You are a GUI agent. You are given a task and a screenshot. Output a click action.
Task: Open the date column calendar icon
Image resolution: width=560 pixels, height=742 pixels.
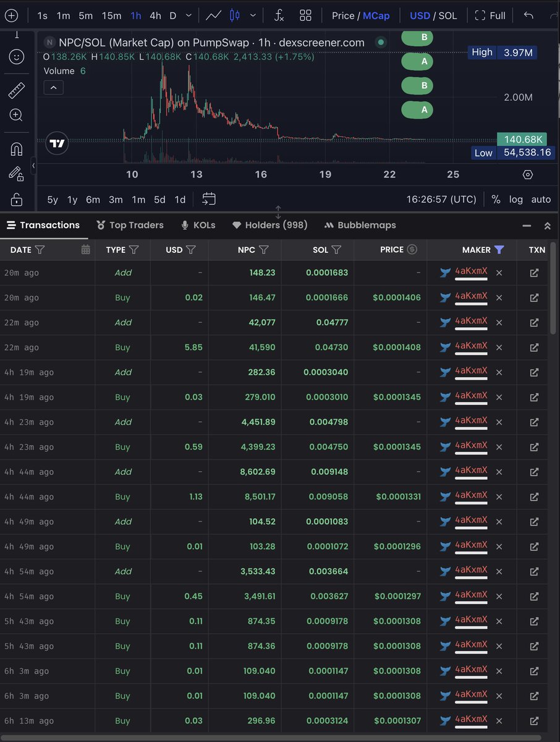click(x=86, y=250)
